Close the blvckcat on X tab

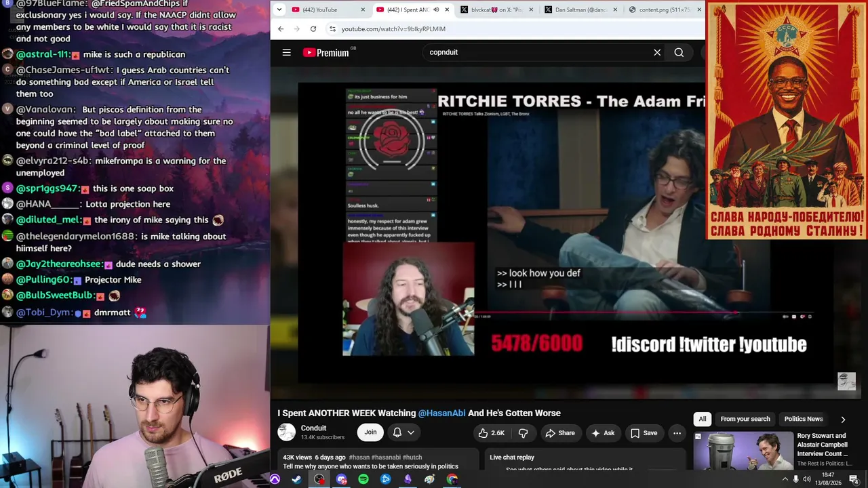[x=531, y=9]
